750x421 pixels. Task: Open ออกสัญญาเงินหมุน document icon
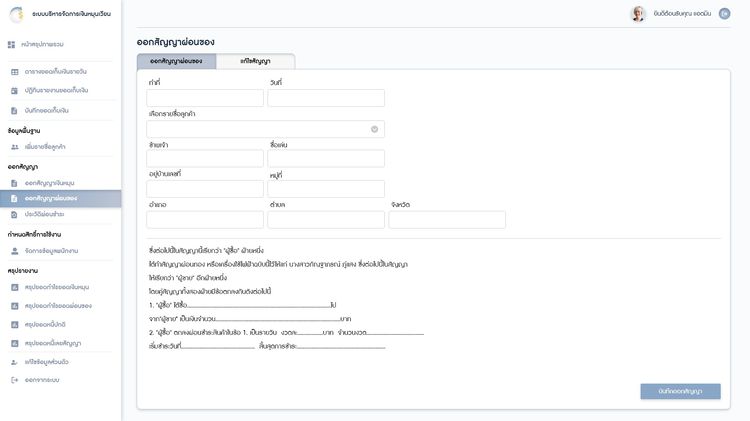(14, 184)
